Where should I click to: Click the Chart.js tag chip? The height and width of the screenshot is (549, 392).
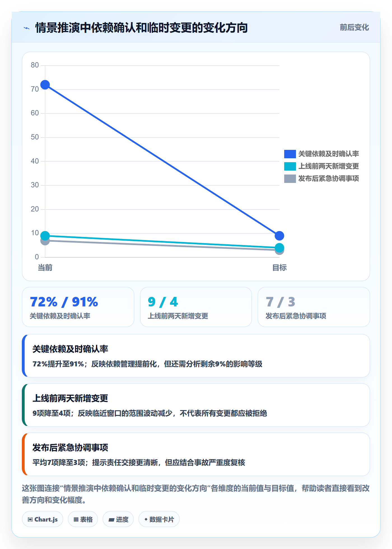(43, 519)
